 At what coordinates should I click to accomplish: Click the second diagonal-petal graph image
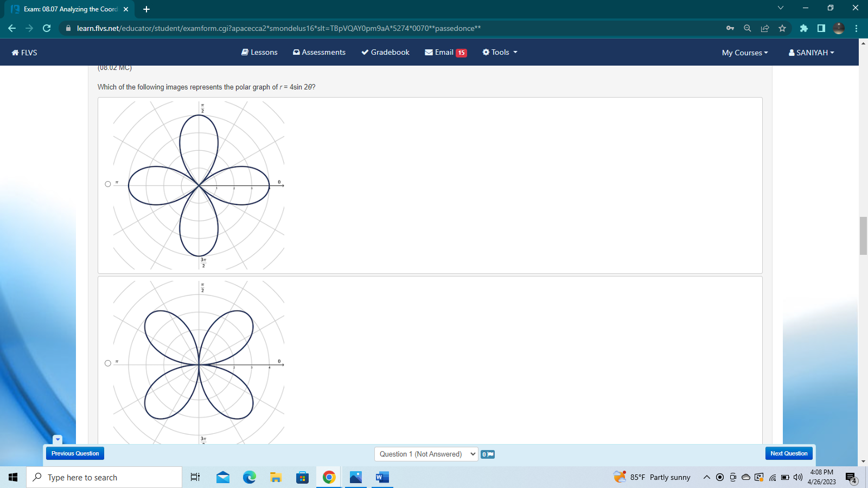pos(199,362)
